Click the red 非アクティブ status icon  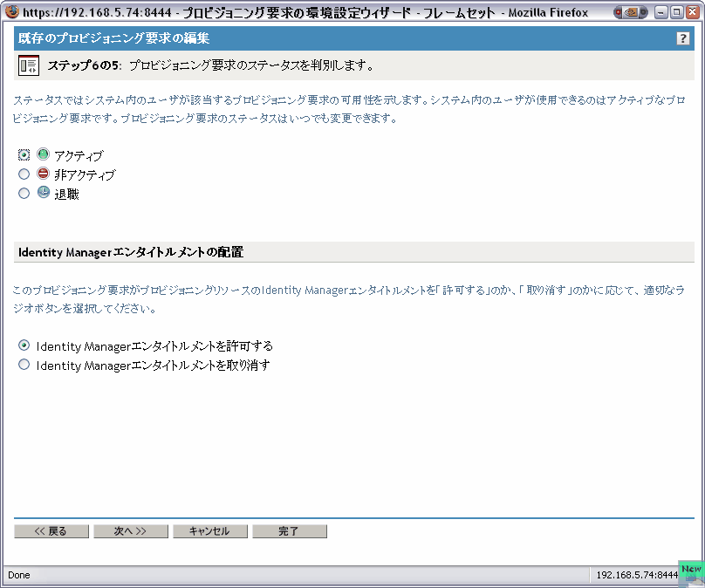click(x=43, y=173)
